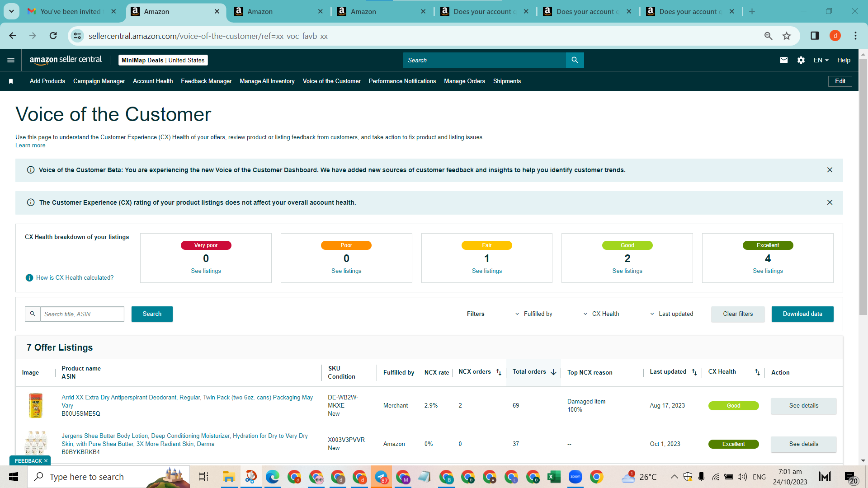The height and width of the screenshot is (488, 868).
Task: Click the Search button beside title search
Action: [x=152, y=314]
